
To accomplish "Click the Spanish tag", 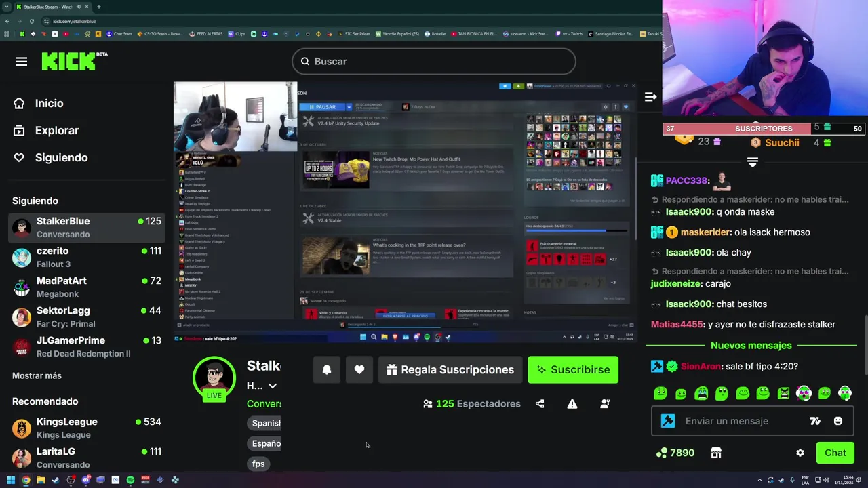I will pyautogui.click(x=266, y=423).
